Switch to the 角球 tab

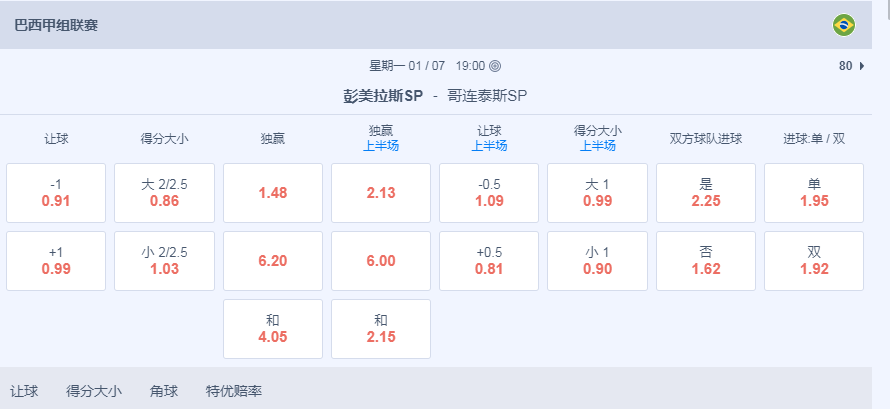tap(163, 391)
